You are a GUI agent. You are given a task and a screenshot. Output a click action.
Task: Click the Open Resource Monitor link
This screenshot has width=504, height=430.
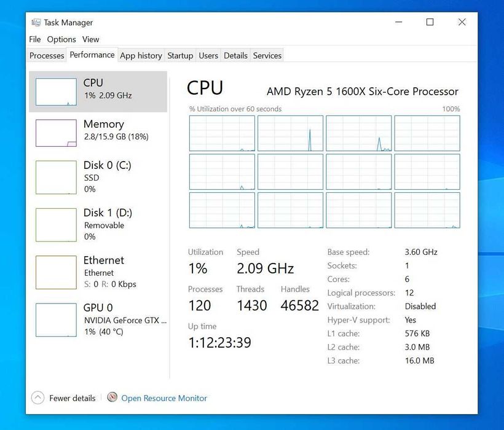pyautogui.click(x=164, y=398)
